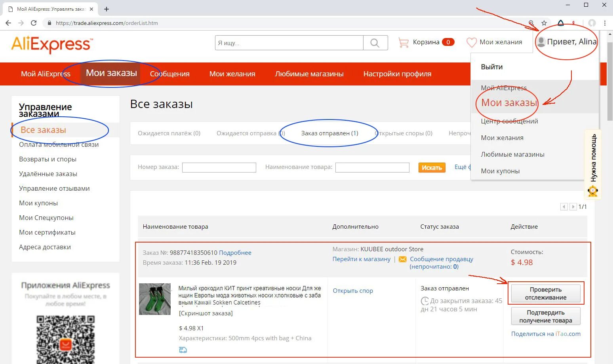The width and height of the screenshot is (613, 364).
Task: Close the Мой AliExpress browser tab
Action: [x=91, y=9]
